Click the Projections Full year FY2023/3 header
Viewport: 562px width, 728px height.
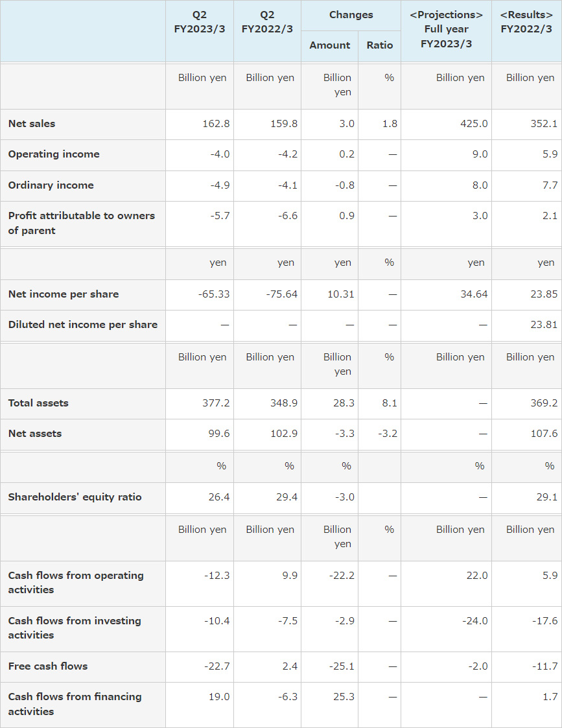tap(447, 29)
